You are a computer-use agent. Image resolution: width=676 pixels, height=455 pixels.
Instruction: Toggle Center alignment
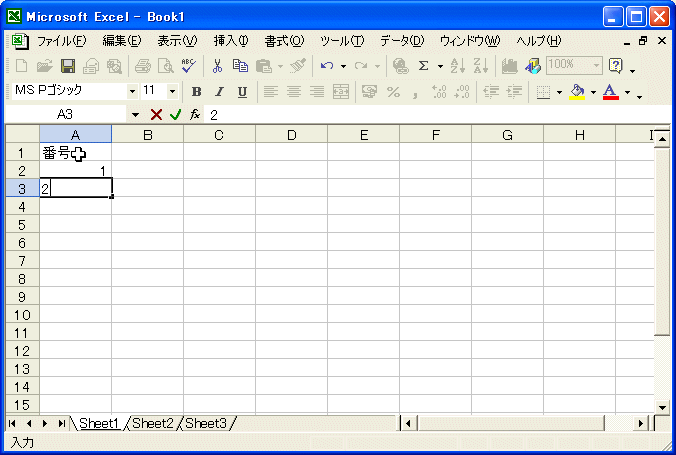click(x=294, y=91)
